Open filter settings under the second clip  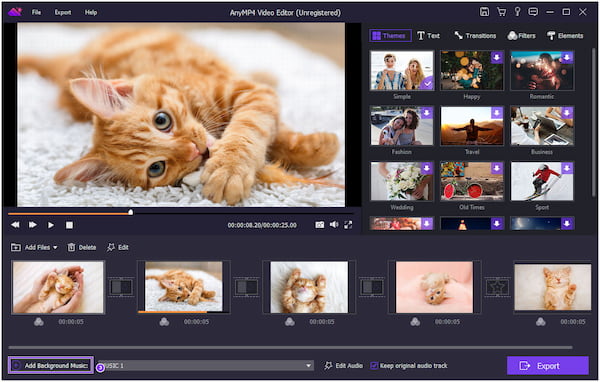point(164,322)
